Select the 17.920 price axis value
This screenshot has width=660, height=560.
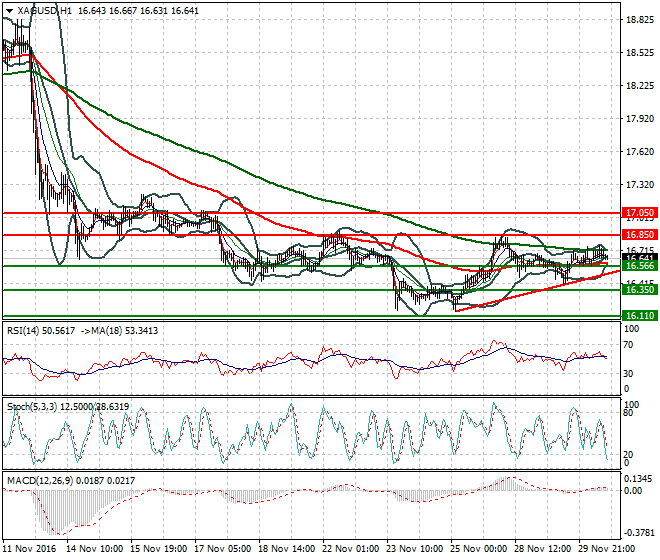pyautogui.click(x=640, y=119)
